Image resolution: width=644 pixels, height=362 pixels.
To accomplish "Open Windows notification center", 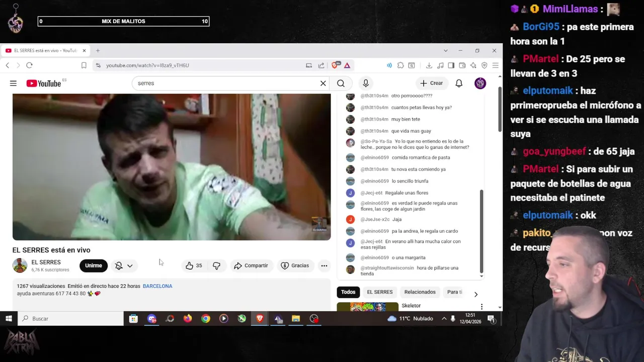I will (491, 319).
